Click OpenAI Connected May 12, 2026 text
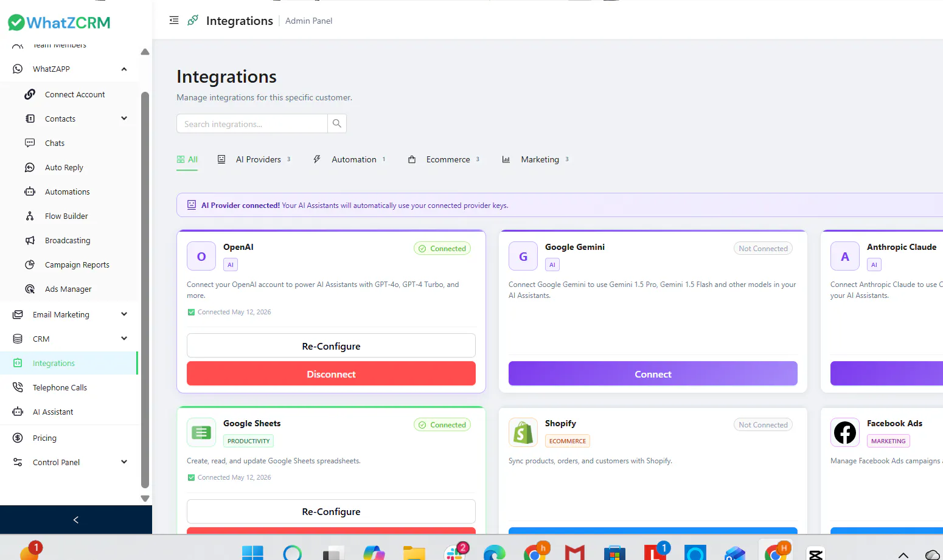943x560 pixels. (234, 312)
